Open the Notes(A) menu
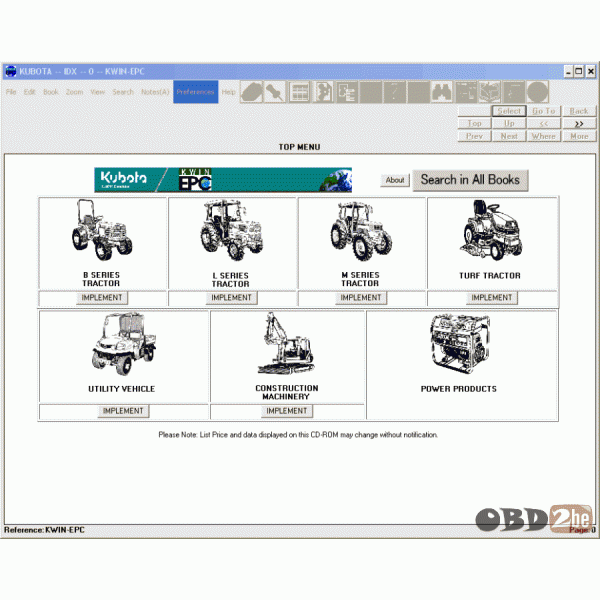This screenshot has width=600, height=600. [x=155, y=92]
